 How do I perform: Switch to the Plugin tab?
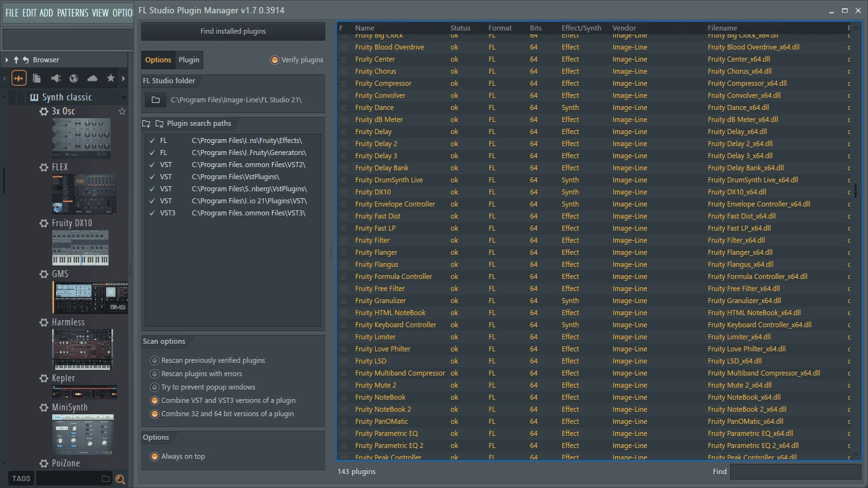click(x=189, y=60)
